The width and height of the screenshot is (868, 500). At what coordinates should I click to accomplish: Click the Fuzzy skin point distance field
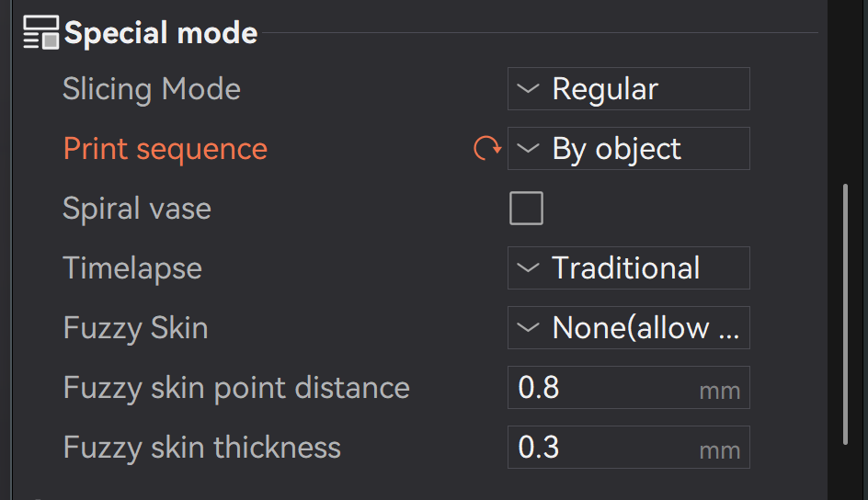tap(628, 387)
